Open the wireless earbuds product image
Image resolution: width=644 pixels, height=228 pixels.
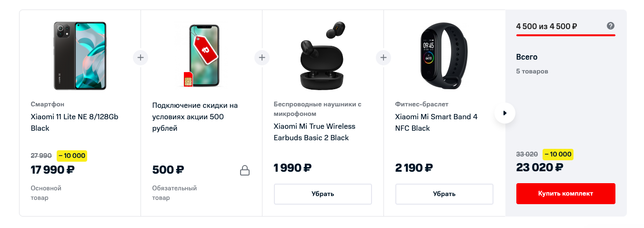(323, 55)
